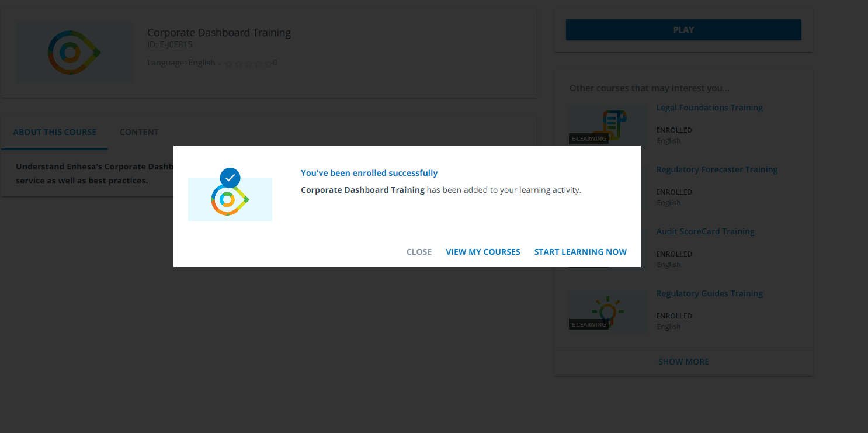Click 'Language: English' text in course header
868x433 pixels.
(181, 63)
